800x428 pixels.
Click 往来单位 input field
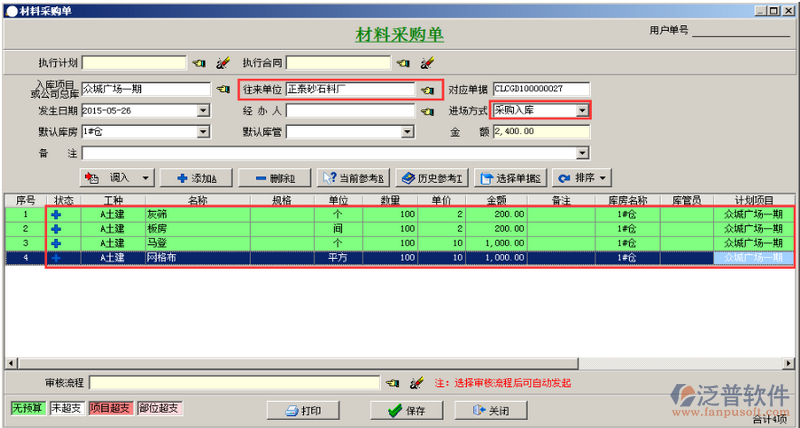(351, 89)
